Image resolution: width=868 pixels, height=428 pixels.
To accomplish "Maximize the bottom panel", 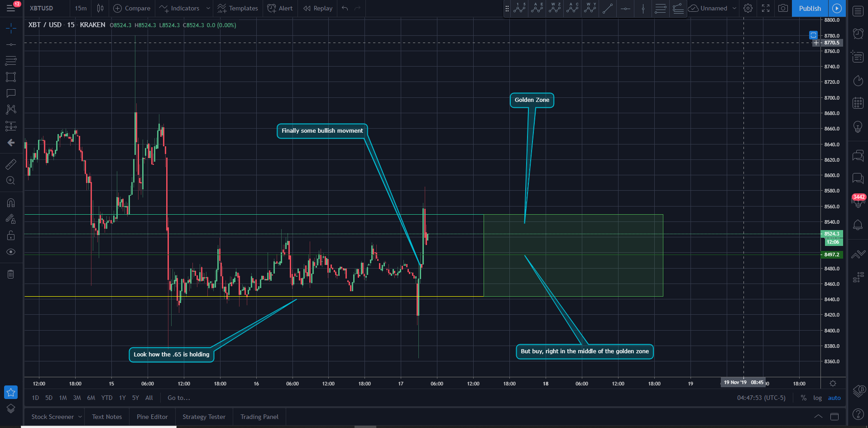I will pyautogui.click(x=834, y=417).
